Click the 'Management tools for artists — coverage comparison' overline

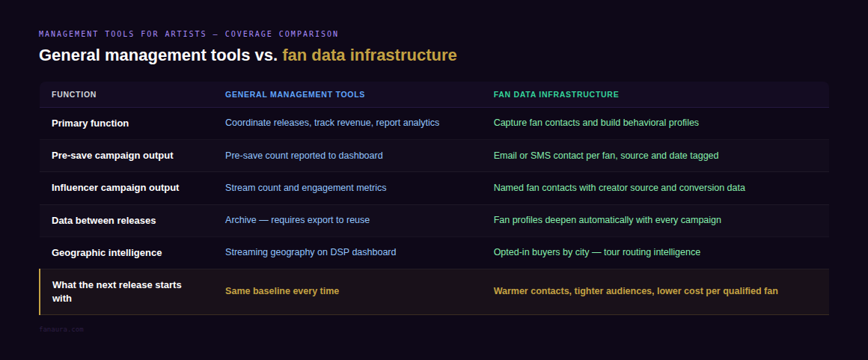[x=189, y=34]
